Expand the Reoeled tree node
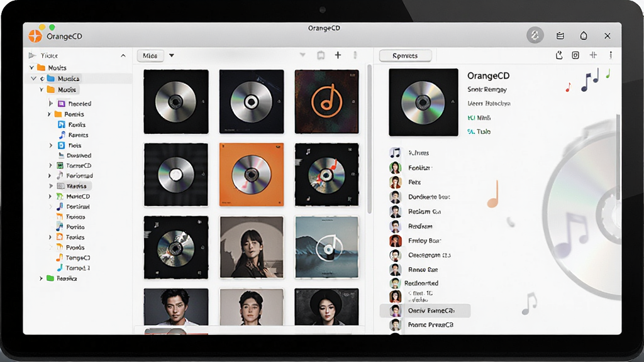This screenshot has width=644, height=362. point(50,104)
